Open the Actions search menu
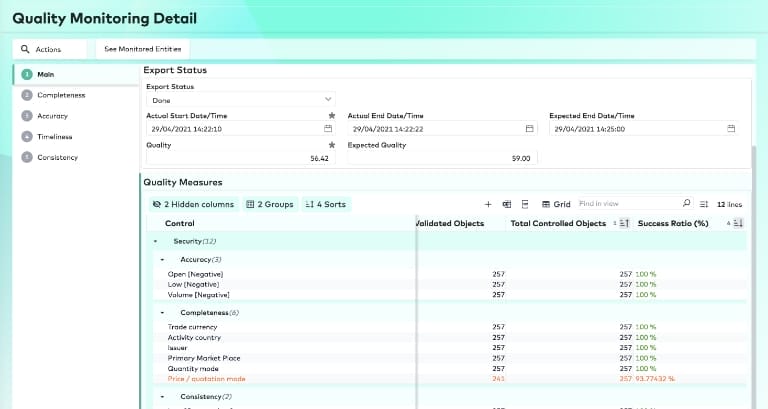The width and height of the screenshot is (768, 409). (x=50, y=49)
